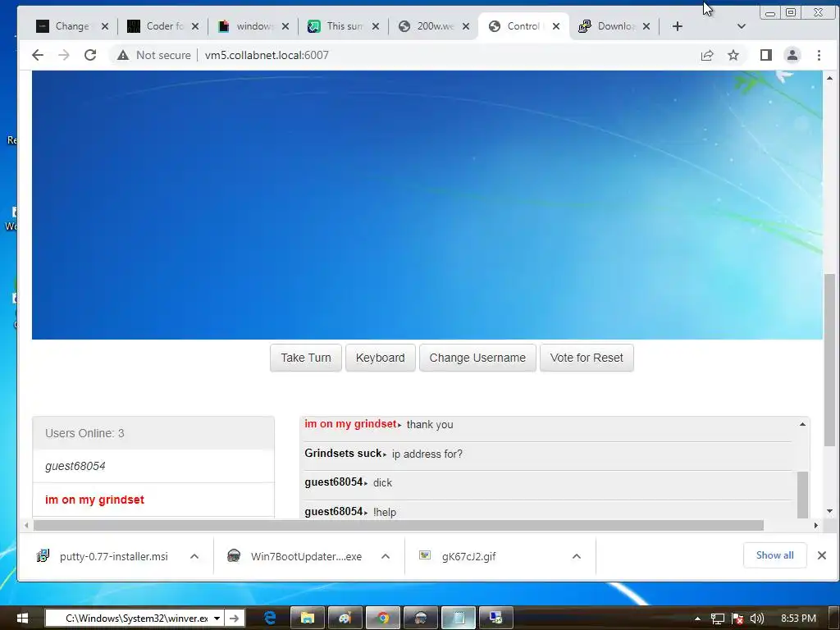Screen dimensions: 840x630
Task: Close the Control tab
Action: point(556,26)
